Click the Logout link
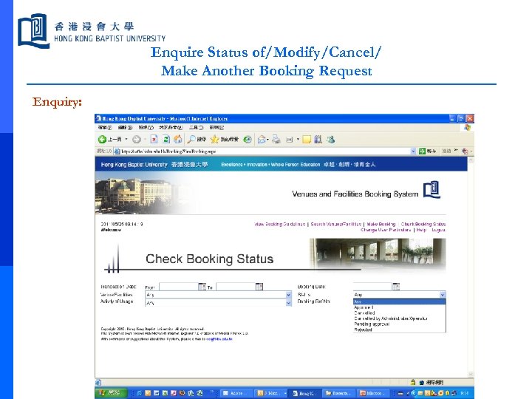This screenshot has width=532, height=399. pyautogui.click(x=439, y=230)
